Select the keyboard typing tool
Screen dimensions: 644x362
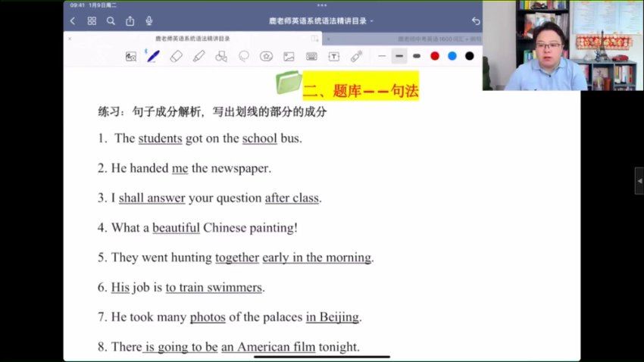tap(311, 57)
